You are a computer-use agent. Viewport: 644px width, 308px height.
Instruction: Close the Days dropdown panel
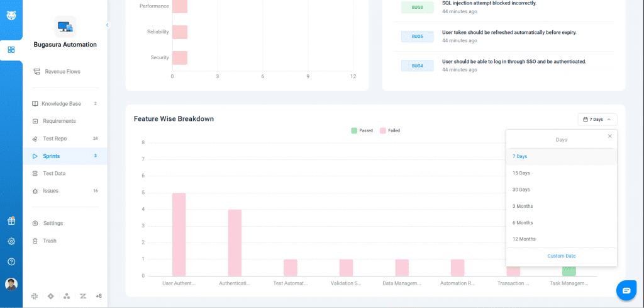(x=609, y=136)
